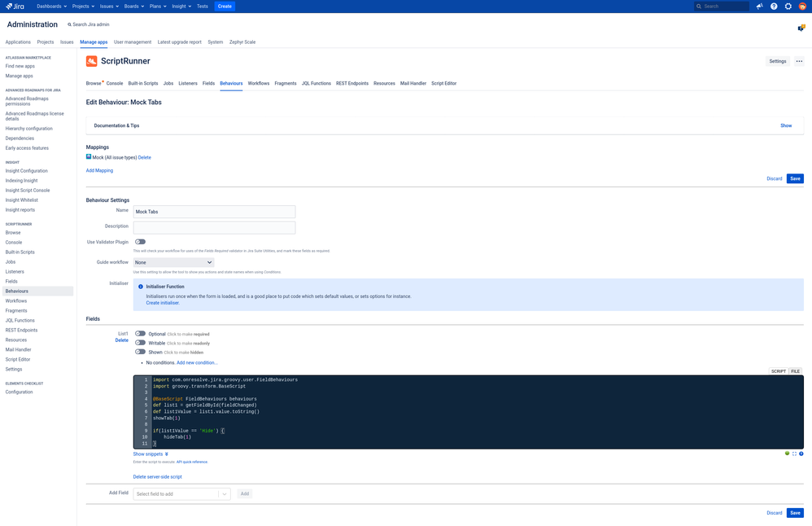The height and width of the screenshot is (526, 812).
Task: Focus the behaviour Name input field
Action: click(215, 212)
